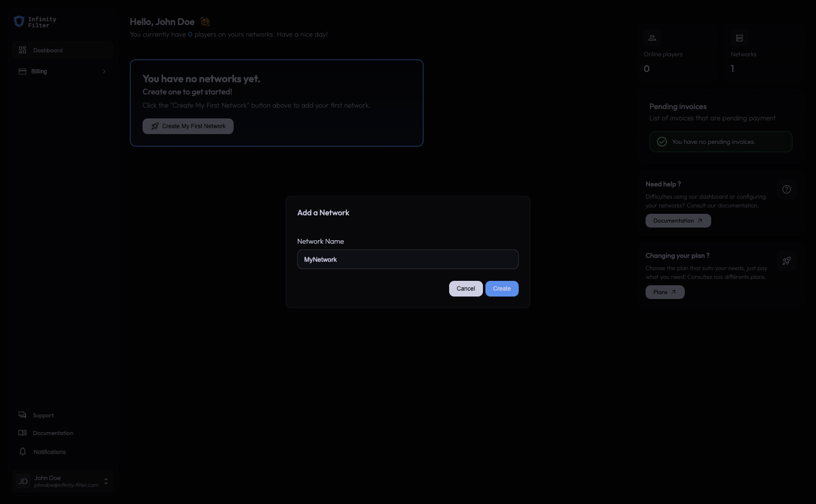This screenshot has width=816, height=504.
Task: Expand the Billing chevron arrow
Action: [104, 71]
